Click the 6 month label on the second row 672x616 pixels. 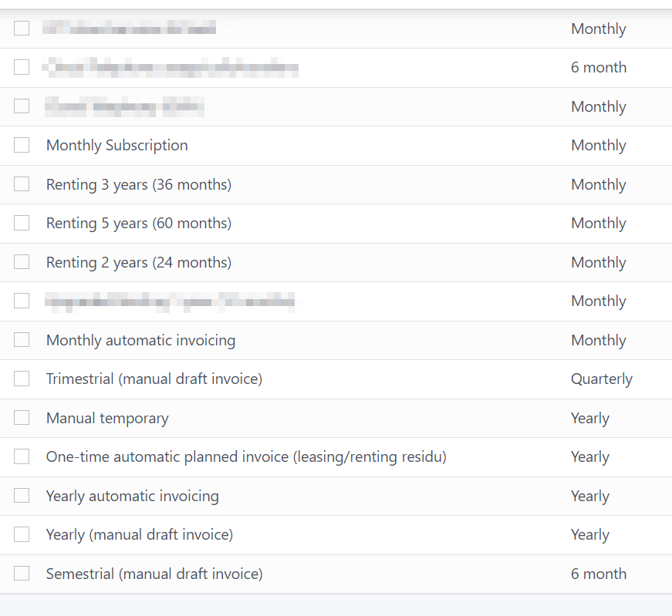[x=599, y=67]
